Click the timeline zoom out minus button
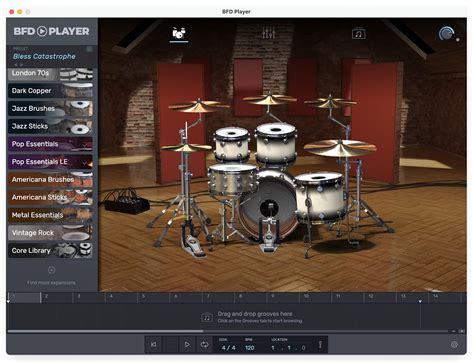Viewport: 474px width, 362px height. point(454,331)
